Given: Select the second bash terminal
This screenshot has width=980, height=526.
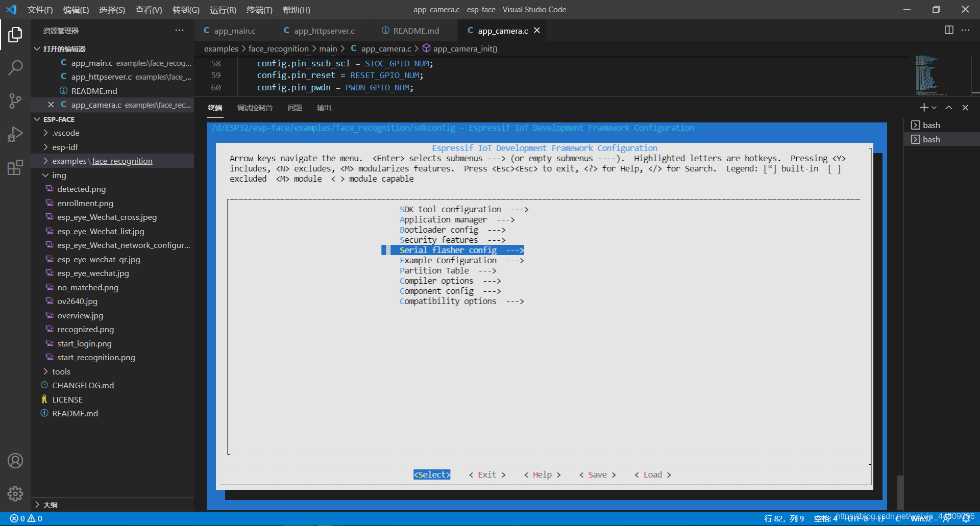Looking at the screenshot, I should pos(942,139).
